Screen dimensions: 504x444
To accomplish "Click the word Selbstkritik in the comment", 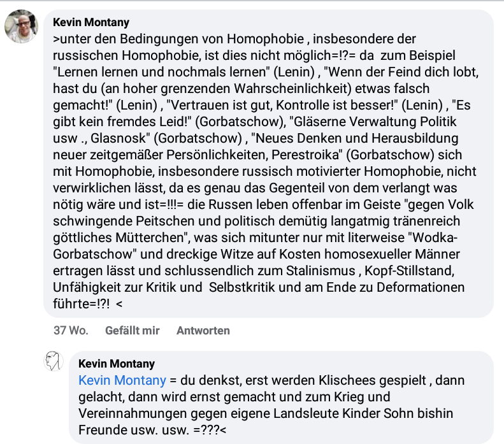I will (242, 287).
